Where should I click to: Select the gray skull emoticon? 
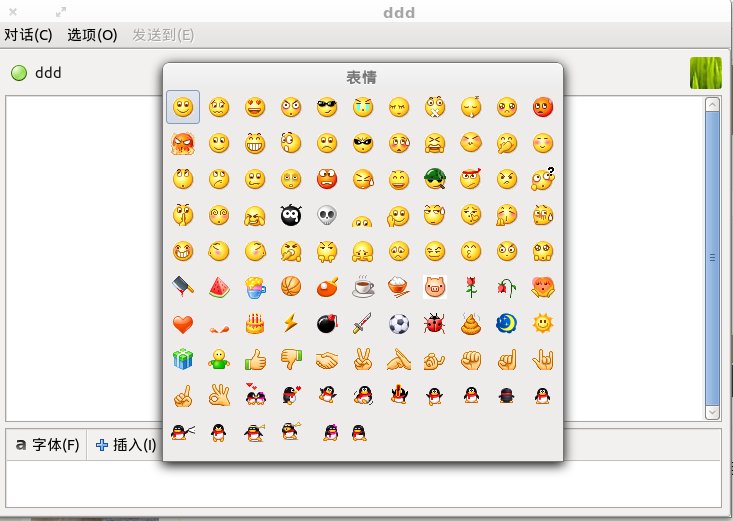[x=327, y=215]
